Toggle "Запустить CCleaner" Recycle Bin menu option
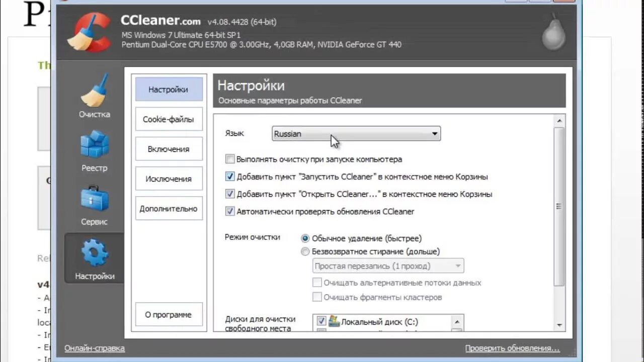This screenshot has height=362, width=644. pos(230,177)
